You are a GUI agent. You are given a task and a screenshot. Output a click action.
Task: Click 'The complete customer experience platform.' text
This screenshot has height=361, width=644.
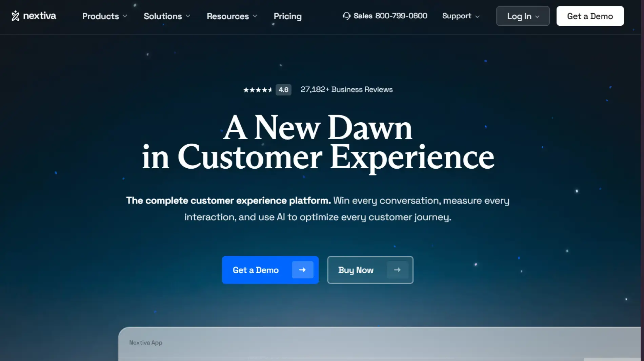[x=228, y=200]
